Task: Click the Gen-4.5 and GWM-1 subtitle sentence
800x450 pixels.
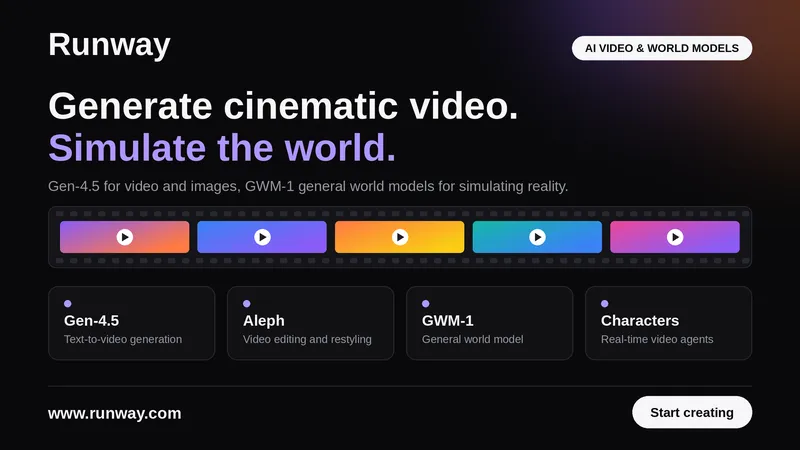Action: point(308,187)
